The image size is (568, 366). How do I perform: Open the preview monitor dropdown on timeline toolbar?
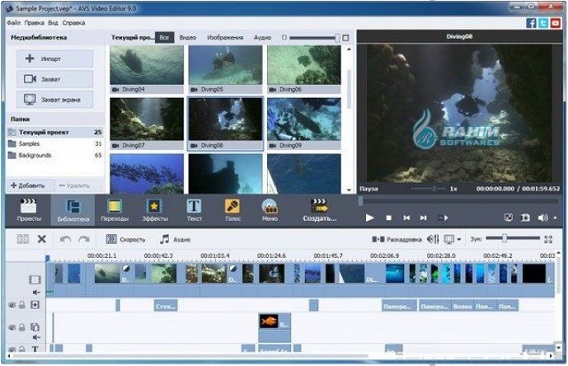tap(459, 239)
